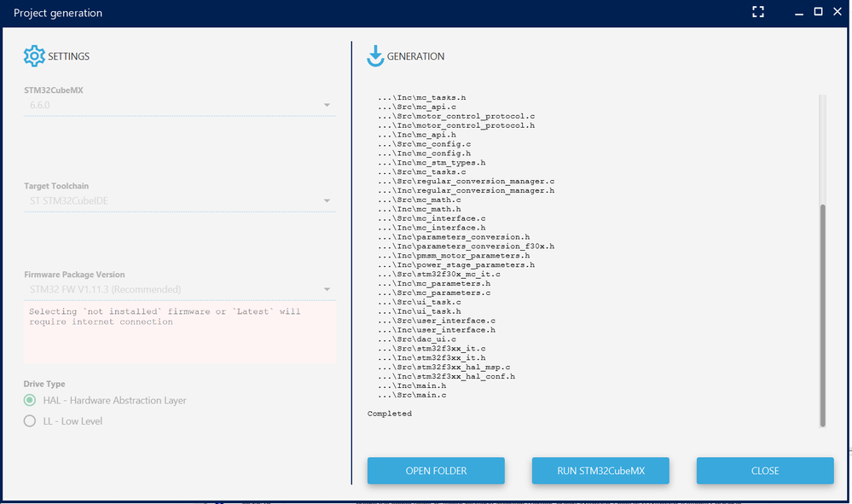Image resolution: width=852 pixels, height=504 pixels.
Task: Click the "...\Src\ui_task.c" log line
Action: (x=420, y=302)
